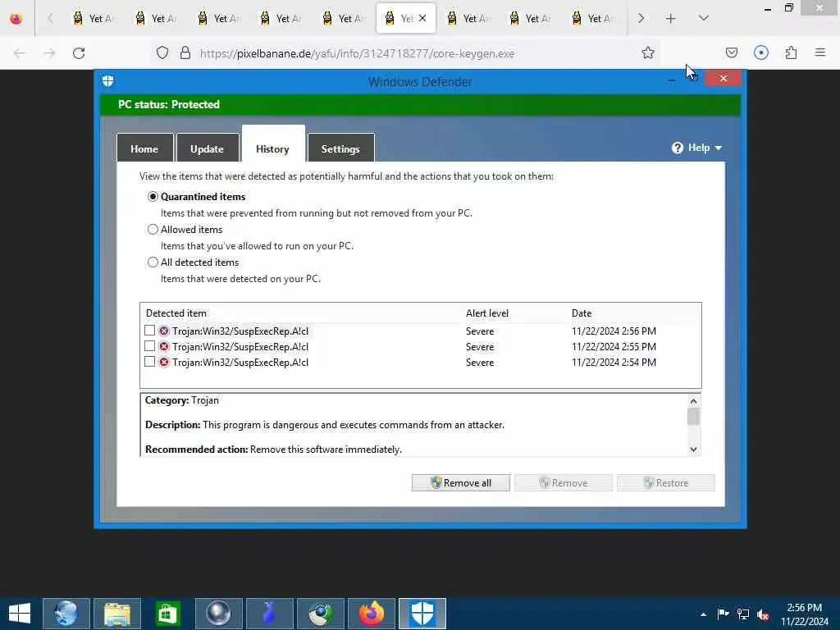840x630 pixels.
Task: Click the green PC status Protected banner
Action: pyautogui.click(x=421, y=104)
